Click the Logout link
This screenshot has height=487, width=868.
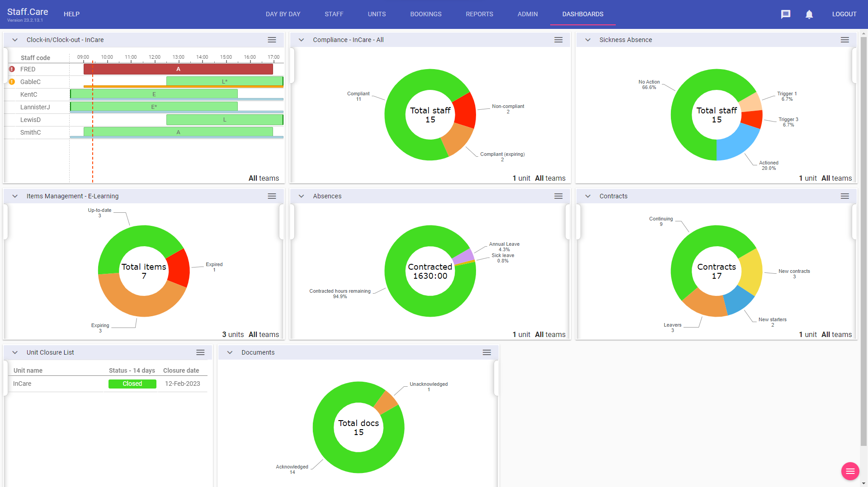844,14
